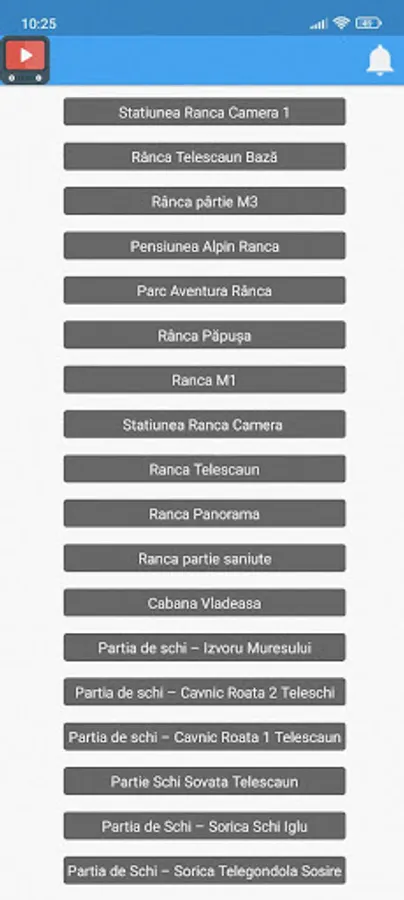Tap the battery indicator icon
The height and width of the screenshot is (900, 404).
pyautogui.click(x=368, y=23)
